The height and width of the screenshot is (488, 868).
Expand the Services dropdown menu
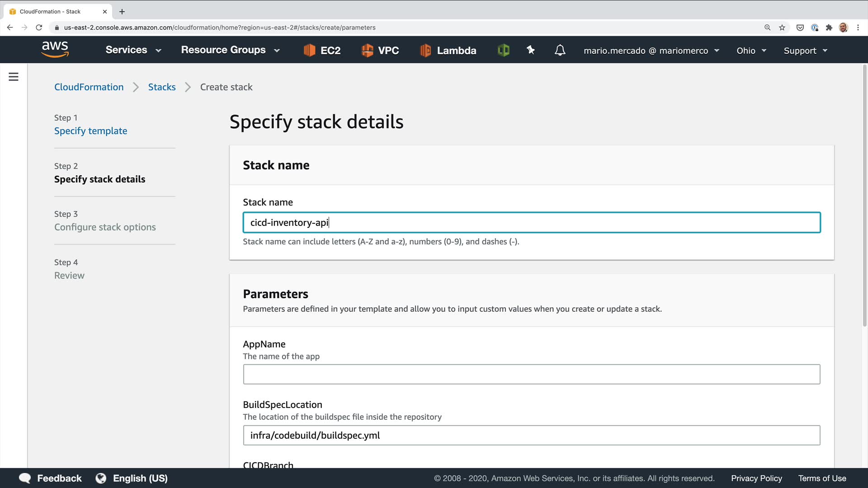point(133,50)
